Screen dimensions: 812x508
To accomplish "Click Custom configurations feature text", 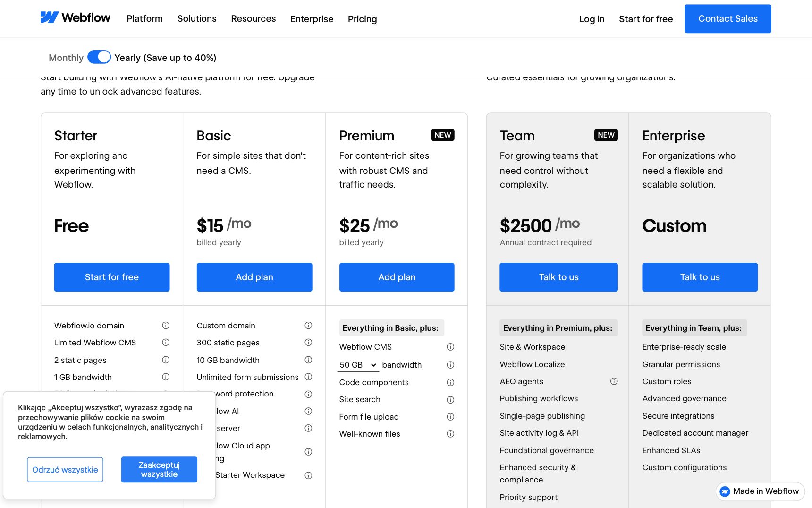I will (x=685, y=467).
